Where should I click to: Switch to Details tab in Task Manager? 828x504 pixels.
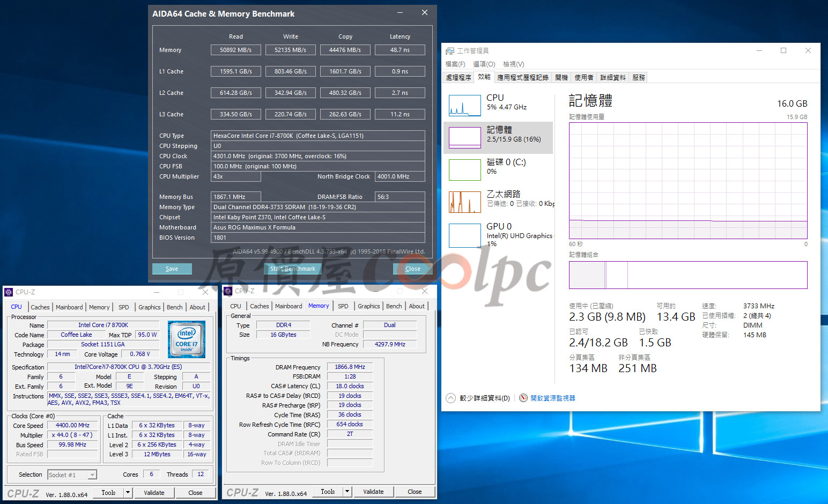(613, 77)
